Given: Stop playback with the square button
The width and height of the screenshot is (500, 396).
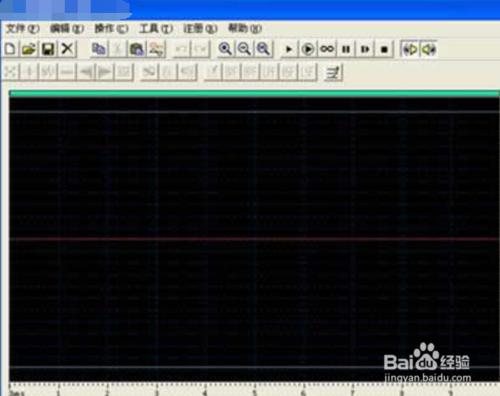Looking at the screenshot, I should tap(384, 49).
